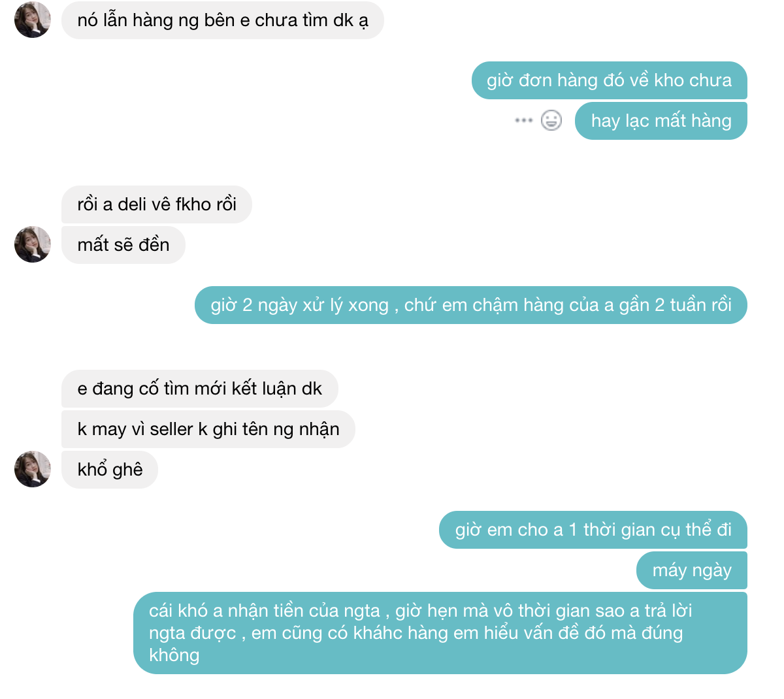
Task: Select the long message starting 'cái khó a nhận tiền'
Action: (x=440, y=633)
